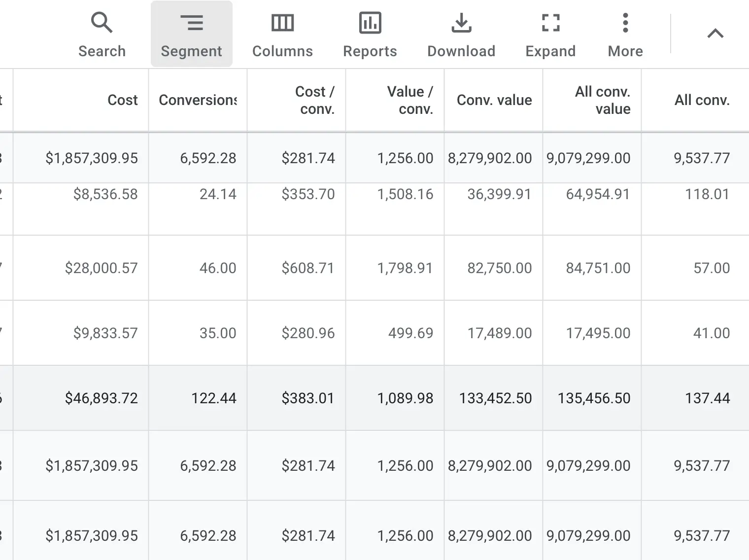Collapse the toolbar with the up chevron

(x=715, y=34)
